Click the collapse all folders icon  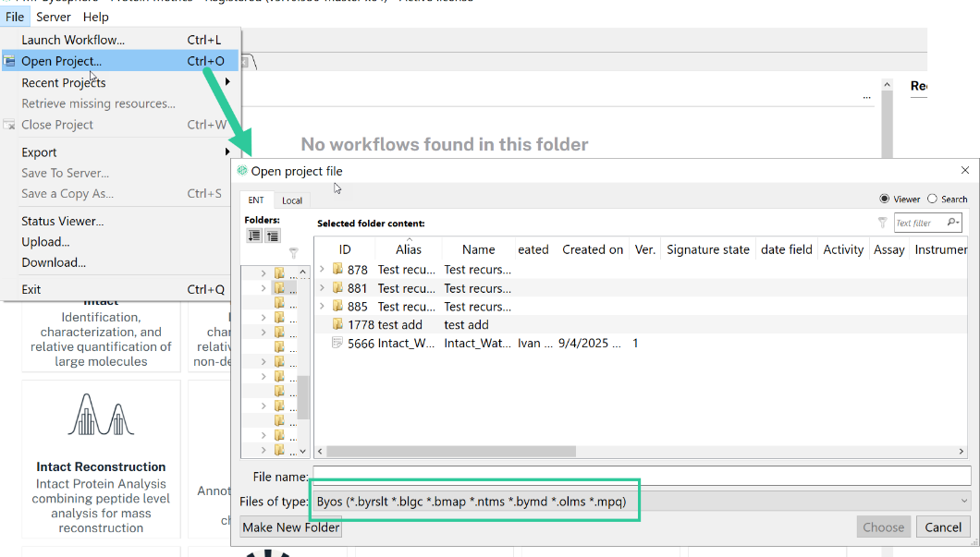click(x=273, y=236)
